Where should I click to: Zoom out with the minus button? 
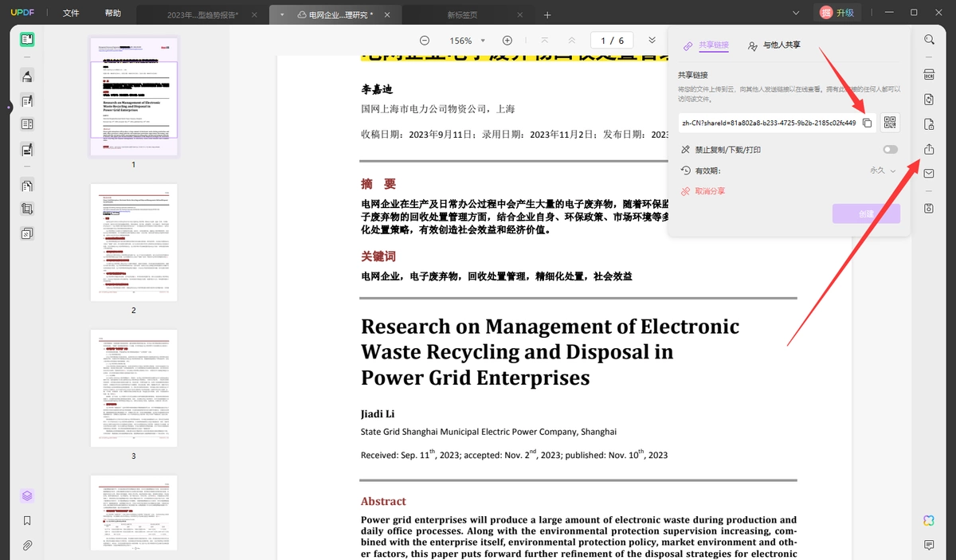click(425, 41)
